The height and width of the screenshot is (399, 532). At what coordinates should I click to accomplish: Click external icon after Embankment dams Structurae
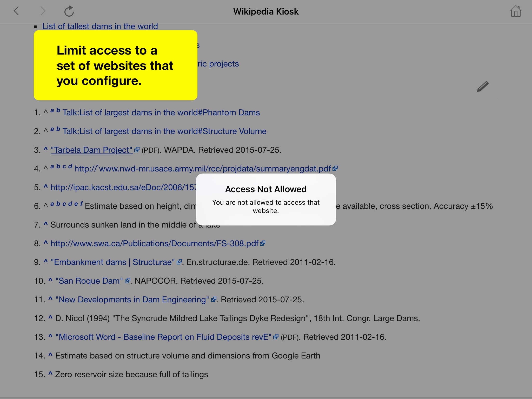179,262
